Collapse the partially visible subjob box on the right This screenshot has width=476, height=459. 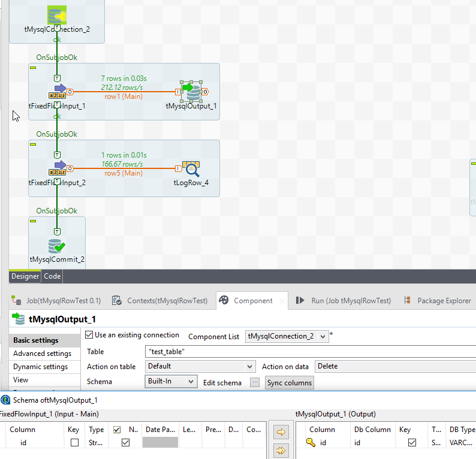(x=474, y=164)
